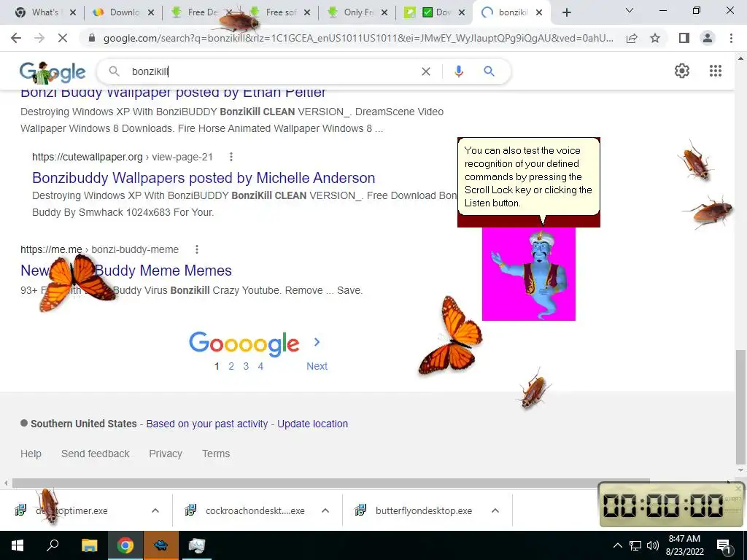The width and height of the screenshot is (747, 560).
Task: Click the blue genie assistant character
Action: coord(529,274)
